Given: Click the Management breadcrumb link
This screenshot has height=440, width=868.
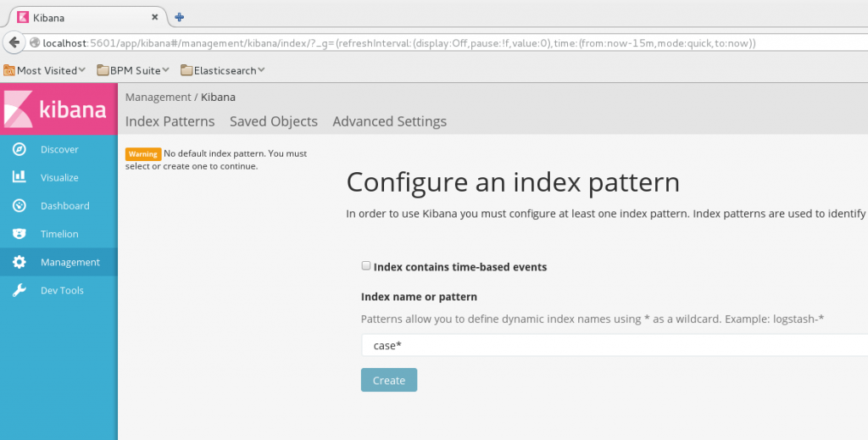Looking at the screenshot, I should coord(158,97).
